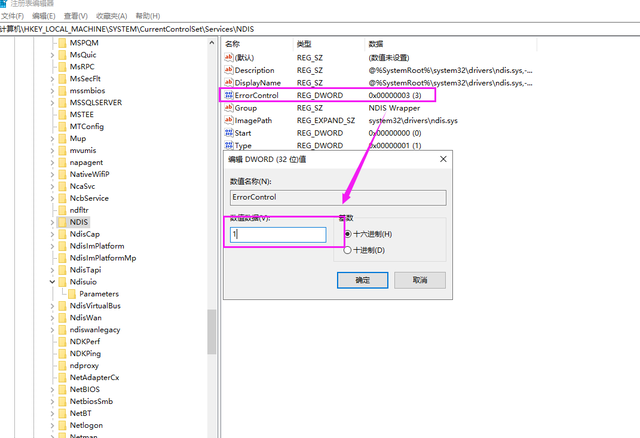The image size is (640, 438).
Task: Click the 0x00000003 (3) data cell
Action: (x=395, y=96)
